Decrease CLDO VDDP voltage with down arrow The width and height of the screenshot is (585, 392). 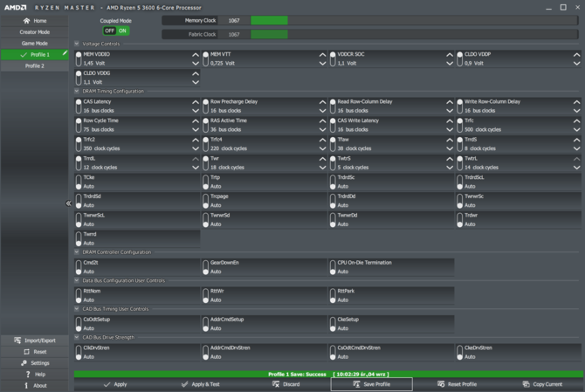click(x=577, y=64)
